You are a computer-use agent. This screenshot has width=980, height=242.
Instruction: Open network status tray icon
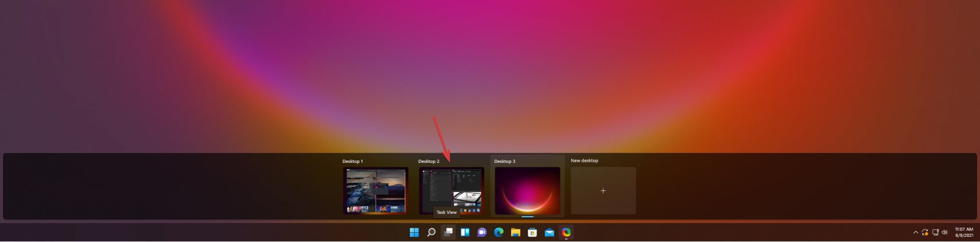click(x=935, y=232)
